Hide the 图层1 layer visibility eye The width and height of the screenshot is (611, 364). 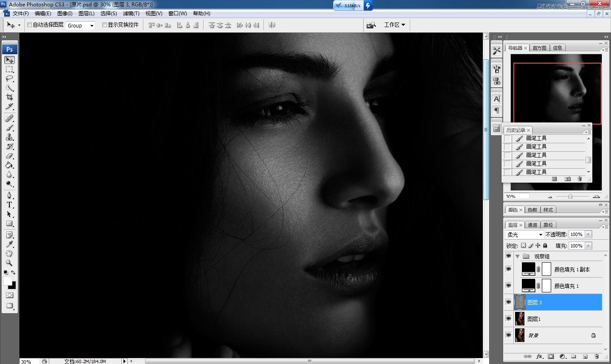508,319
